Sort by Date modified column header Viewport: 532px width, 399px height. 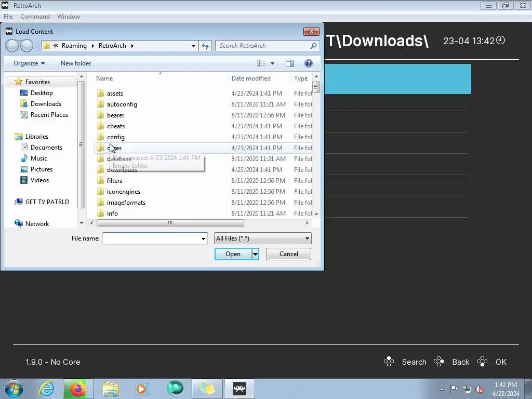pyautogui.click(x=259, y=78)
